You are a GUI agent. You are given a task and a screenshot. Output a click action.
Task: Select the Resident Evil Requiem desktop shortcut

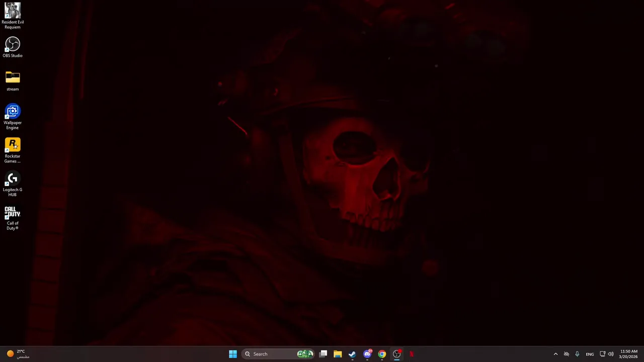click(13, 16)
